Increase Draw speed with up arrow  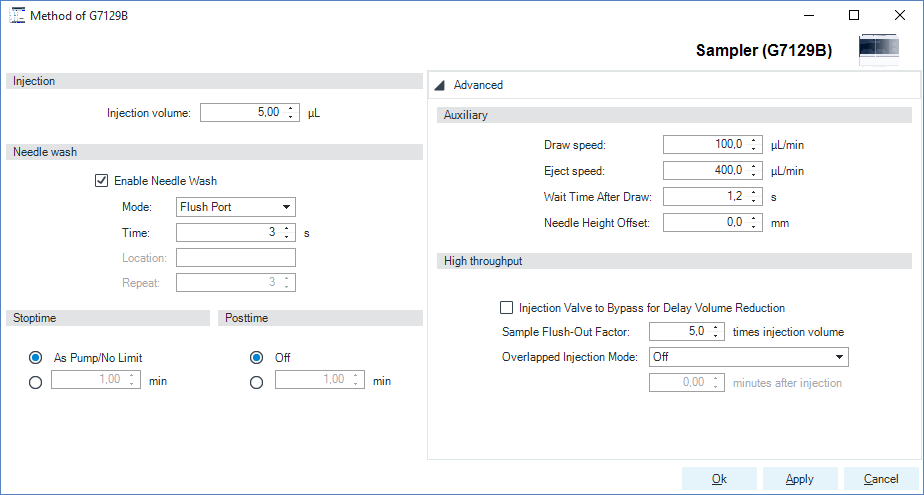pos(753,140)
